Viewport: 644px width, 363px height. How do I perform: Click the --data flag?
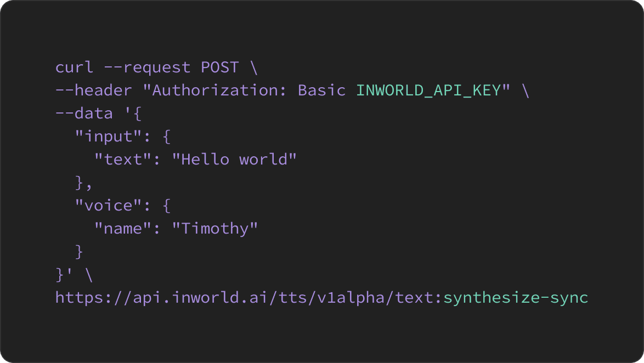tap(84, 114)
